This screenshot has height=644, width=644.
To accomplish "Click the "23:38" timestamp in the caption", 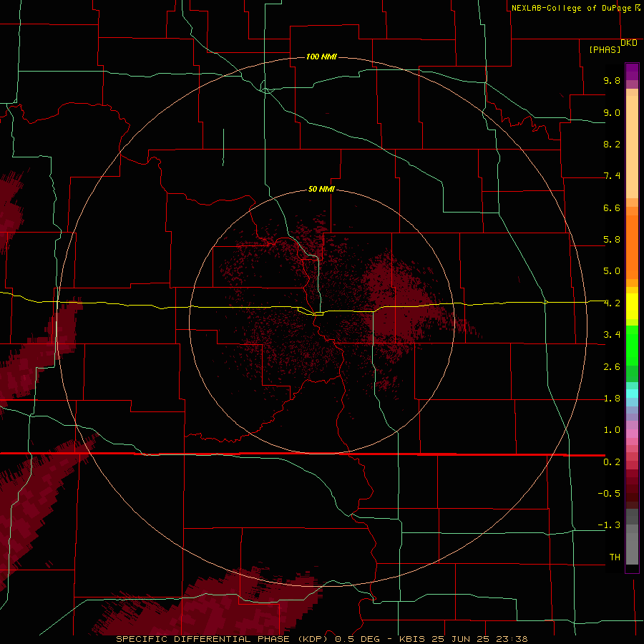I will (x=512, y=639).
